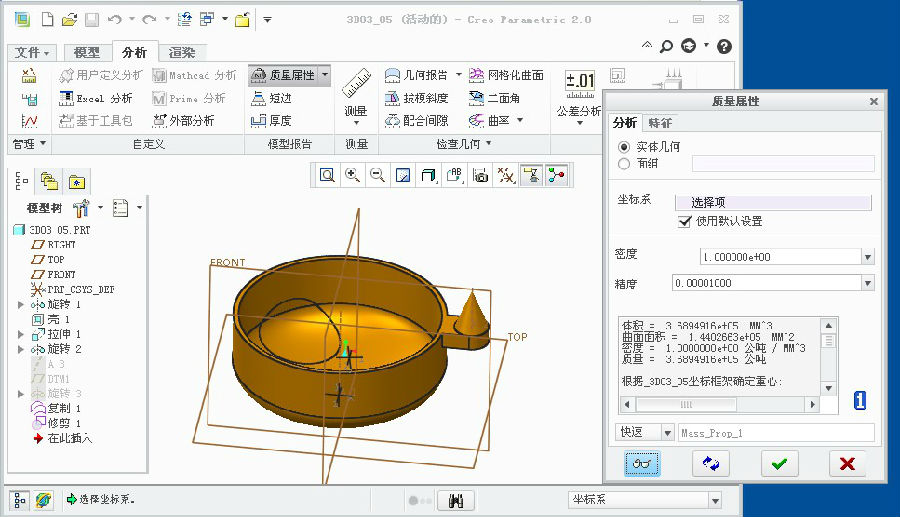Click the Excel 分析 button
Viewport: 900px width, 517px height.
coord(96,98)
